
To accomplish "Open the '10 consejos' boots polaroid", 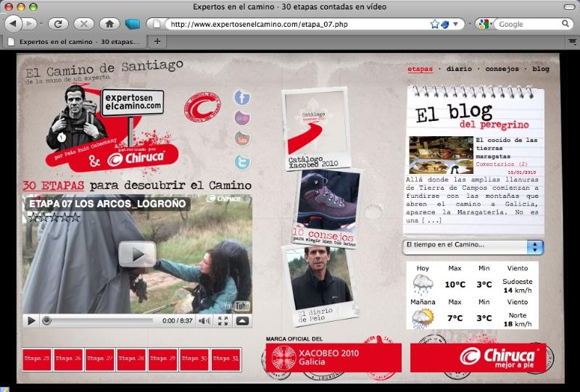I will 327,208.
